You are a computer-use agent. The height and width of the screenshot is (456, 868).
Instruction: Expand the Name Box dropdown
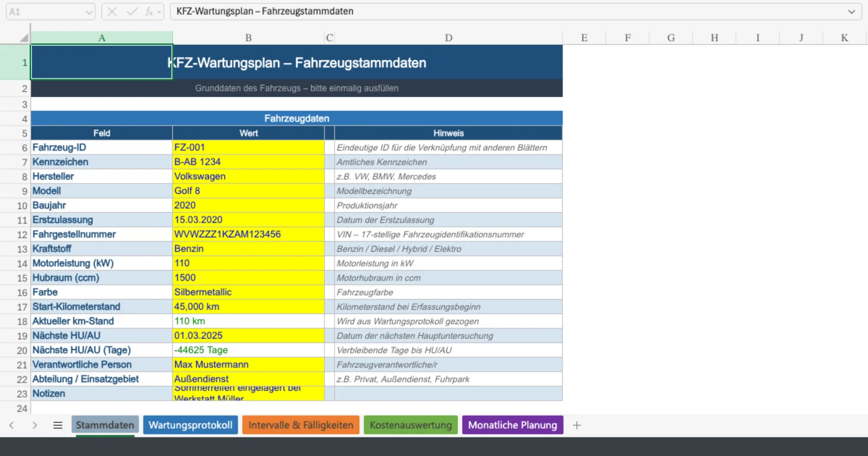pyautogui.click(x=89, y=12)
